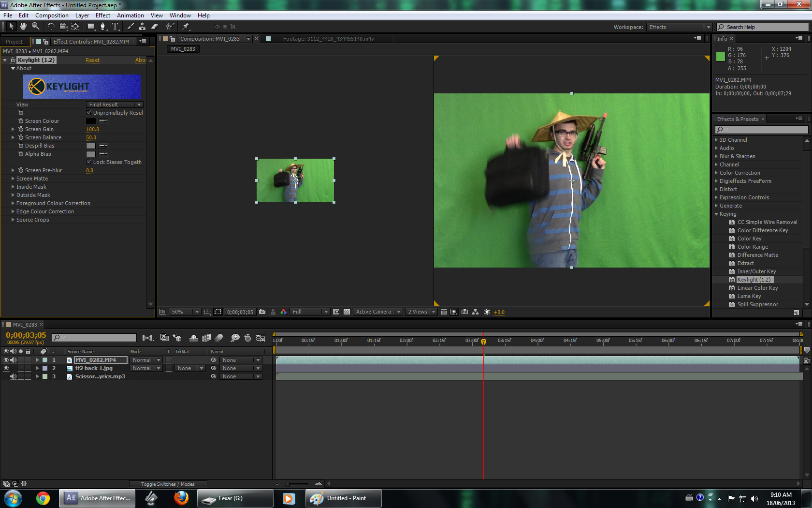812x508 pixels.
Task: Open the Animation menu
Action: (130, 15)
